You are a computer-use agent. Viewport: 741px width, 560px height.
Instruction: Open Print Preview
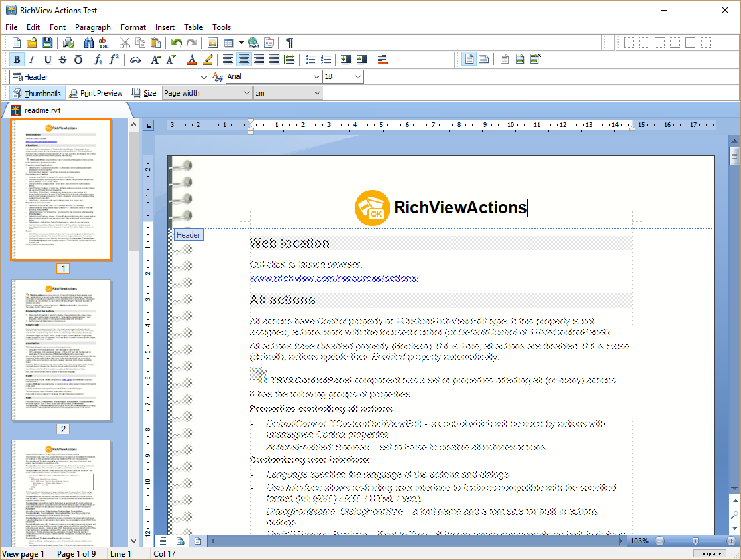[95, 92]
